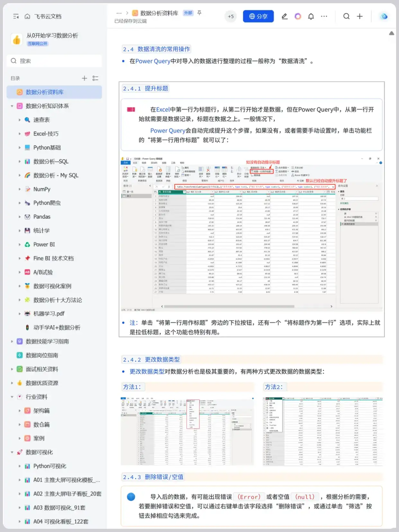399x532 pixels.
Task: Open Python可视化 page
Action: 50,466
